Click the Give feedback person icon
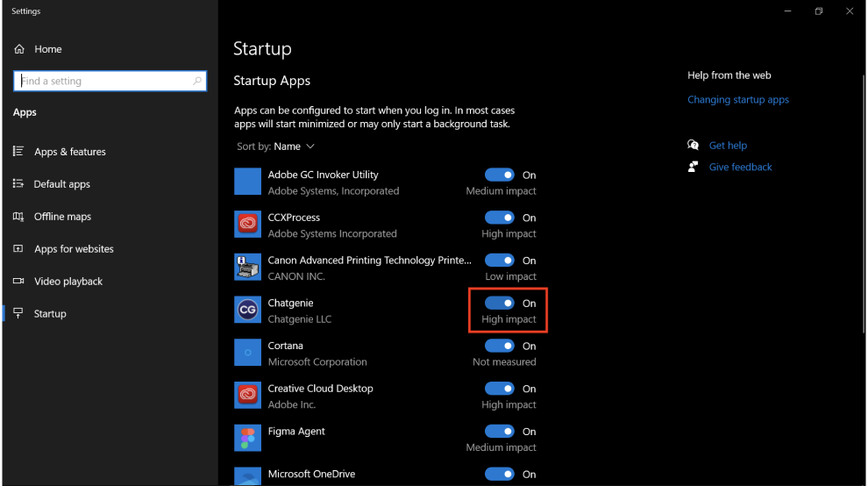 [x=693, y=167]
